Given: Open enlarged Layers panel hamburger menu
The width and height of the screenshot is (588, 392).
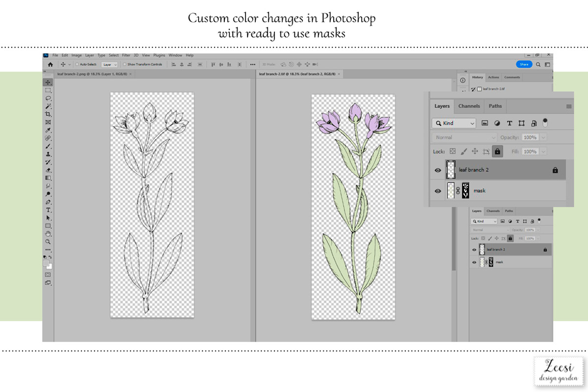Looking at the screenshot, I should 568,106.
